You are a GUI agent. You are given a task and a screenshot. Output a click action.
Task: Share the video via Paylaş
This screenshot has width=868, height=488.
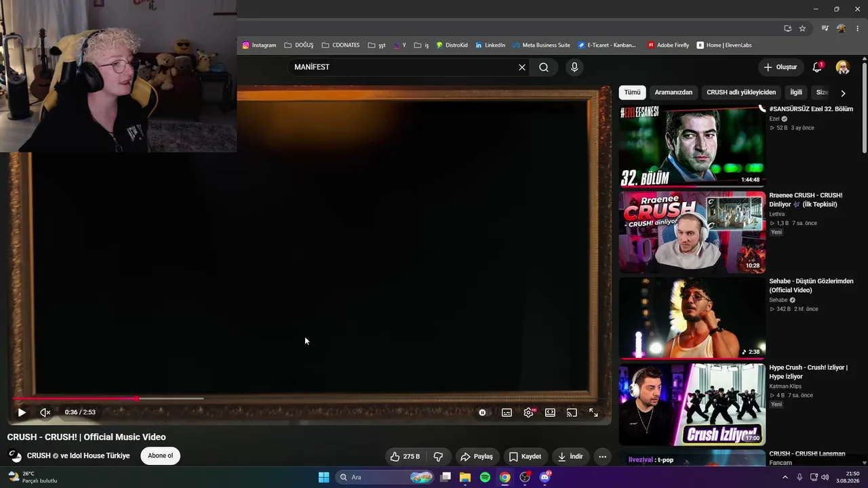477,457
